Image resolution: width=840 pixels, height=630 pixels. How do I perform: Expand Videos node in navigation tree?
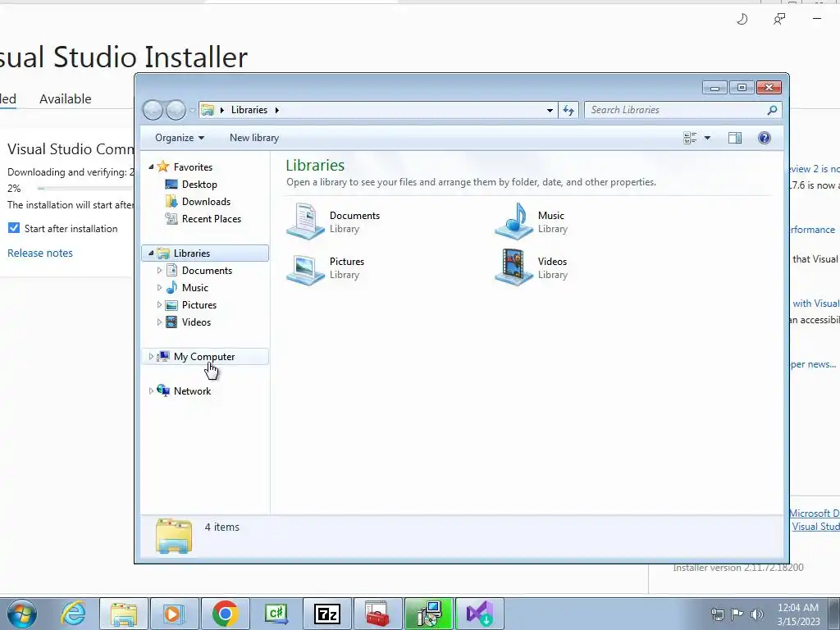(159, 322)
